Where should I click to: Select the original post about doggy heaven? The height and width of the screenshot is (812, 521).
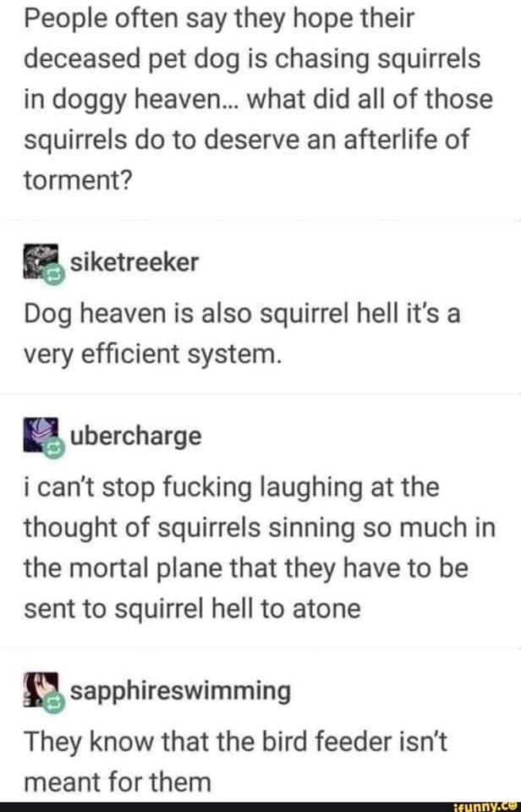click(258, 99)
